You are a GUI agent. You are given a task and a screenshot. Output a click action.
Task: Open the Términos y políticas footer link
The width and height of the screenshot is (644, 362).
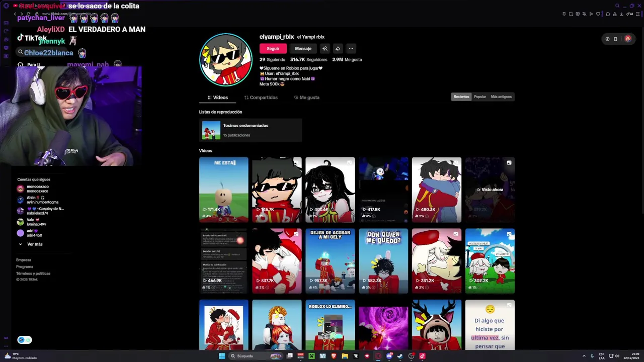pyautogui.click(x=33, y=274)
